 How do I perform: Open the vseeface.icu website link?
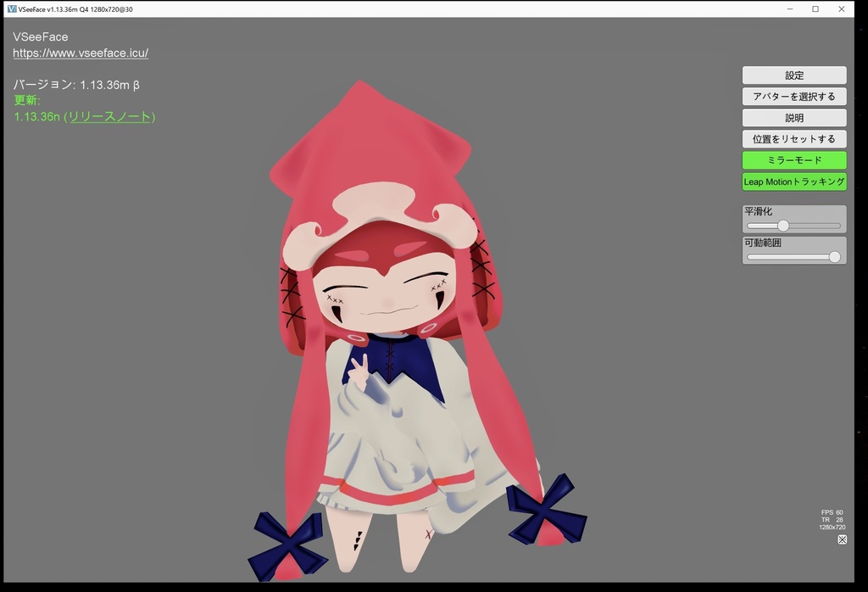tap(80, 53)
